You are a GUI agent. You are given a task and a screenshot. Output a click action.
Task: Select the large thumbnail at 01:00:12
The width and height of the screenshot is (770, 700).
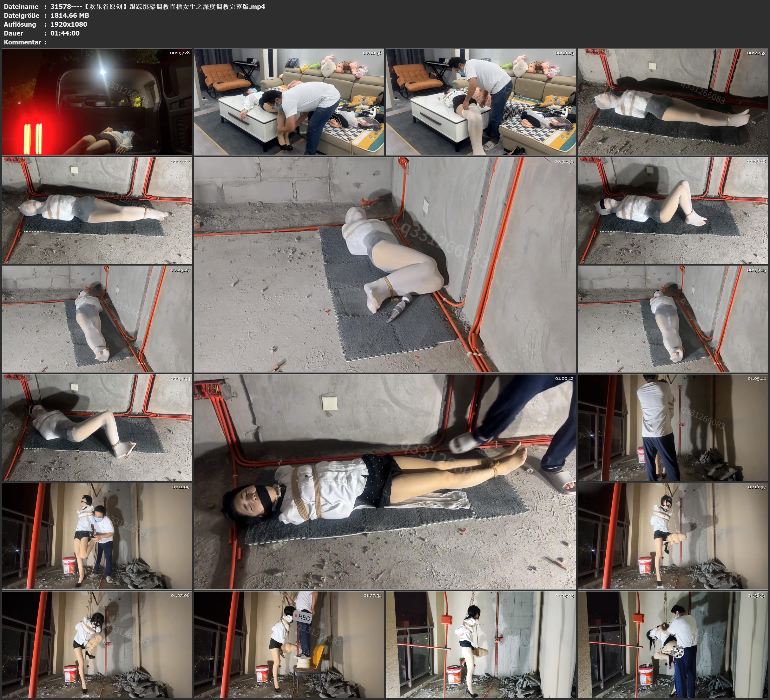pyautogui.click(x=385, y=481)
